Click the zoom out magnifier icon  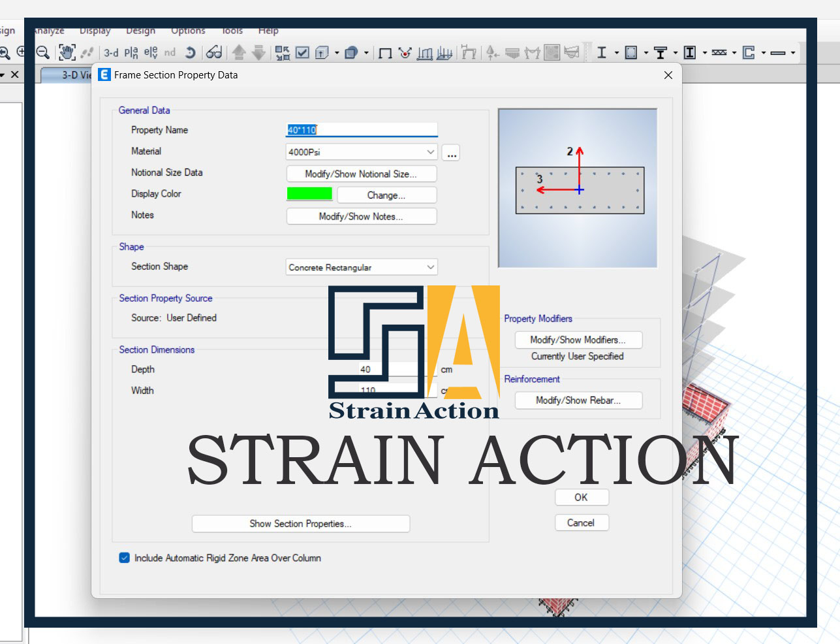point(43,53)
